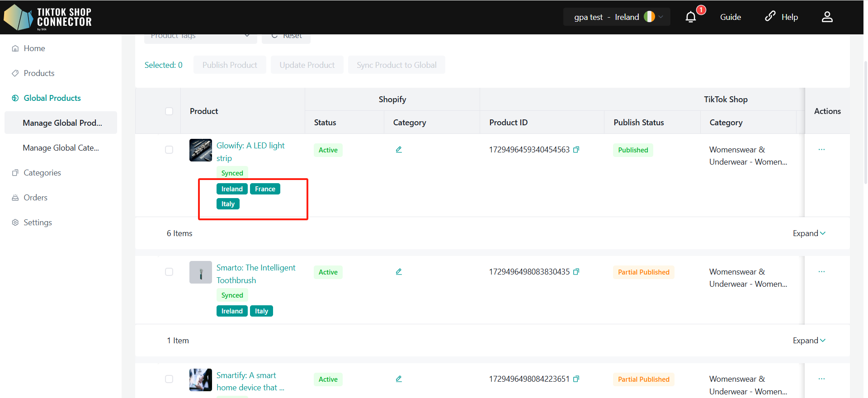The width and height of the screenshot is (868, 398).
Task: Click the Home sidebar icon
Action: (15, 48)
